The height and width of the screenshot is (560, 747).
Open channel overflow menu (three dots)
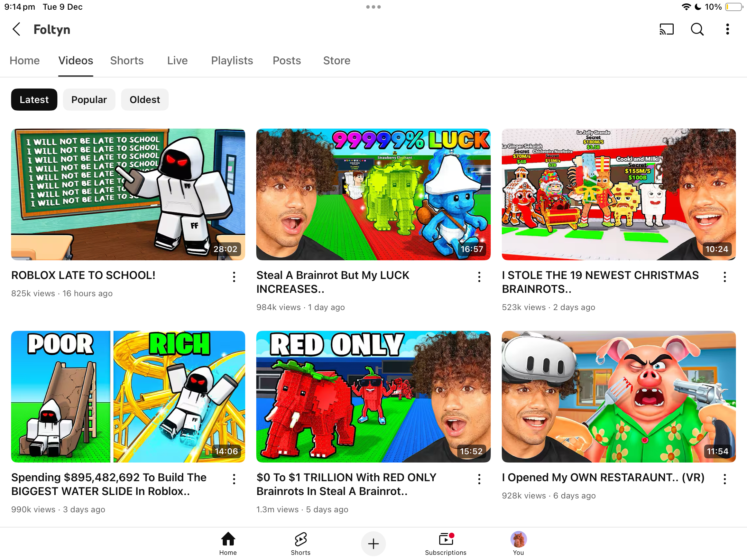tap(728, 29)
